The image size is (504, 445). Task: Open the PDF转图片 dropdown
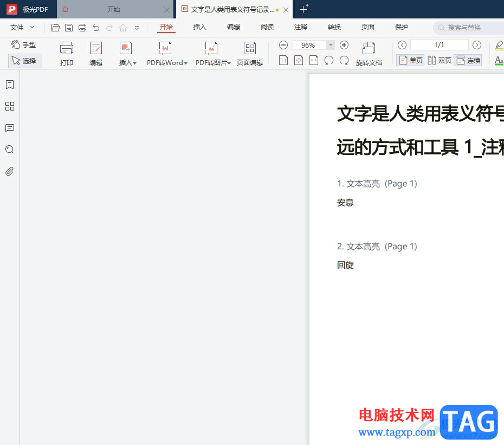[x=213, y=54]
